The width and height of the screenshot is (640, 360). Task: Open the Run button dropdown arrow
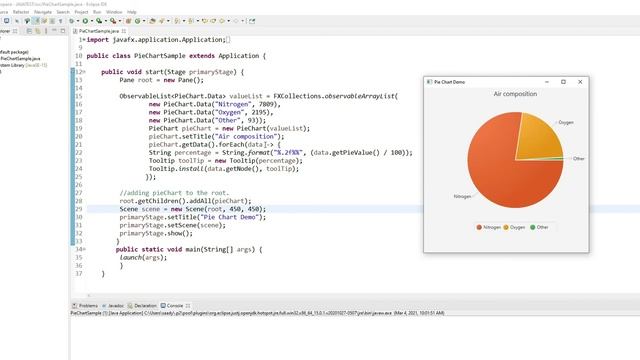click(x=92, y=21)
